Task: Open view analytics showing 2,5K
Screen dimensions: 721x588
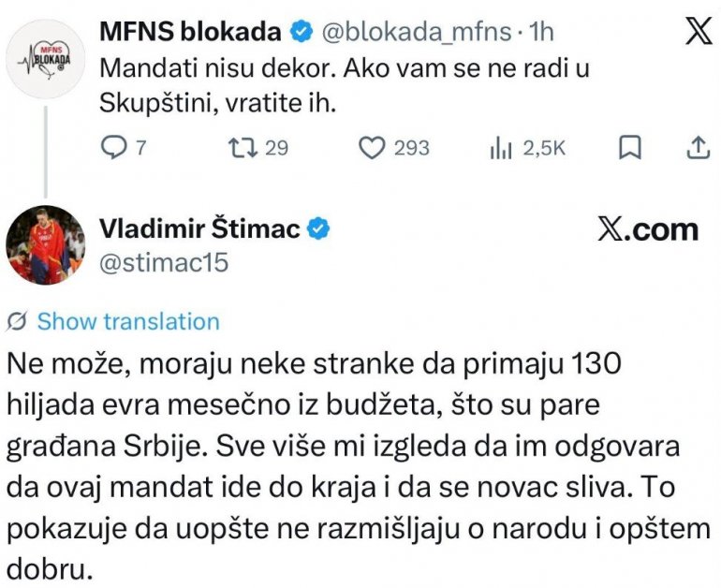Action: 499,147
